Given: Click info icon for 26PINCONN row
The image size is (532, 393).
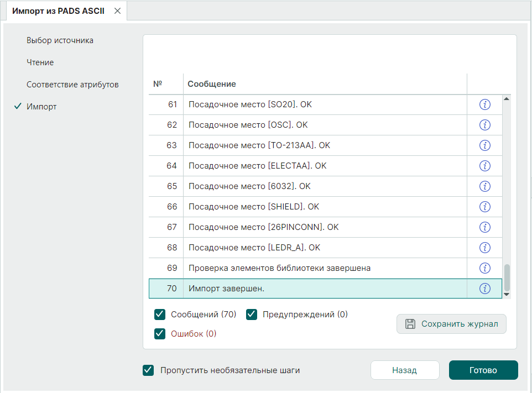Looking at the screenshot, I should pos(484,227).
